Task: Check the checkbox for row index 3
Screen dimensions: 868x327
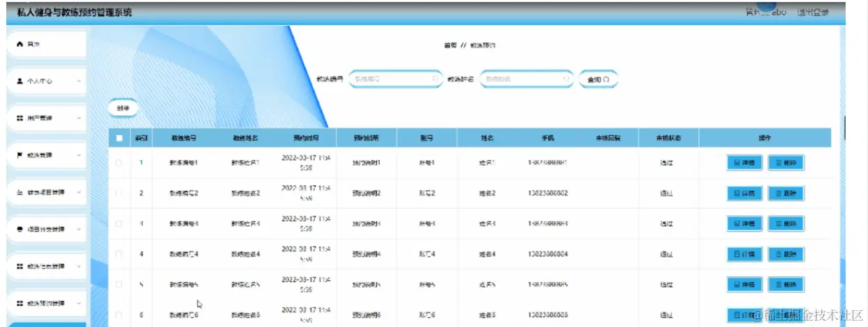Action: click(x=119, y=224)
